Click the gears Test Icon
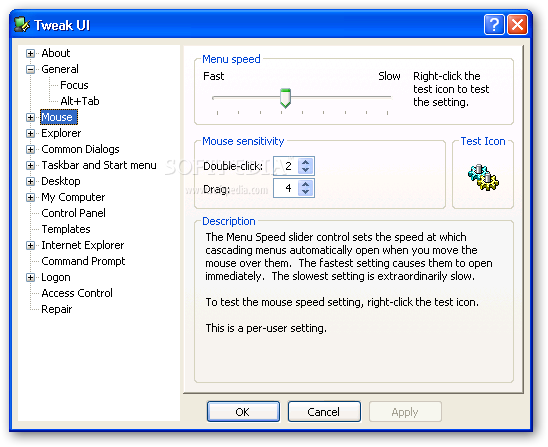This screenshot has height=447, width=548. 483,178
